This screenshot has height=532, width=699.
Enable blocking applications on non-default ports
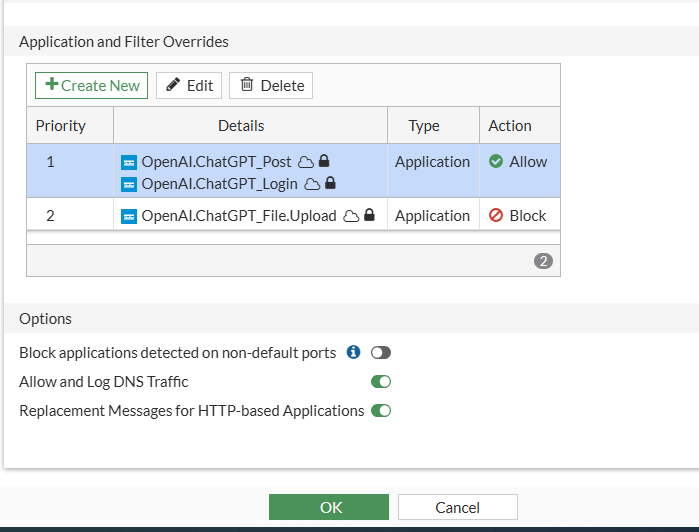(x=381, y=353)
